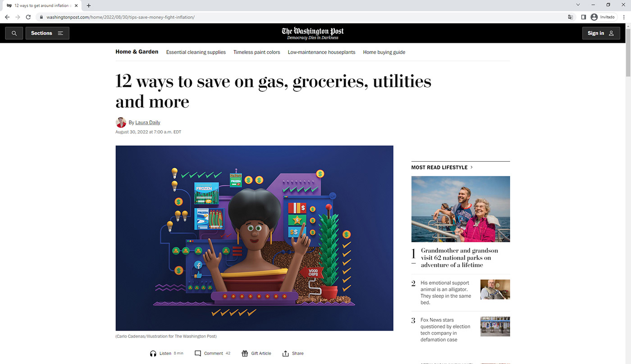Share the article using the share icon

coord(285,354)
